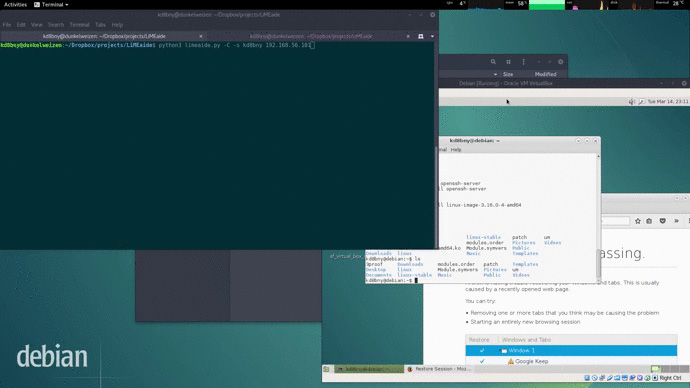The height and width of the screenshot is (388, 690).
Task: Click the VirtualBox hard disk status icon
Action: [x=587, y=378]
